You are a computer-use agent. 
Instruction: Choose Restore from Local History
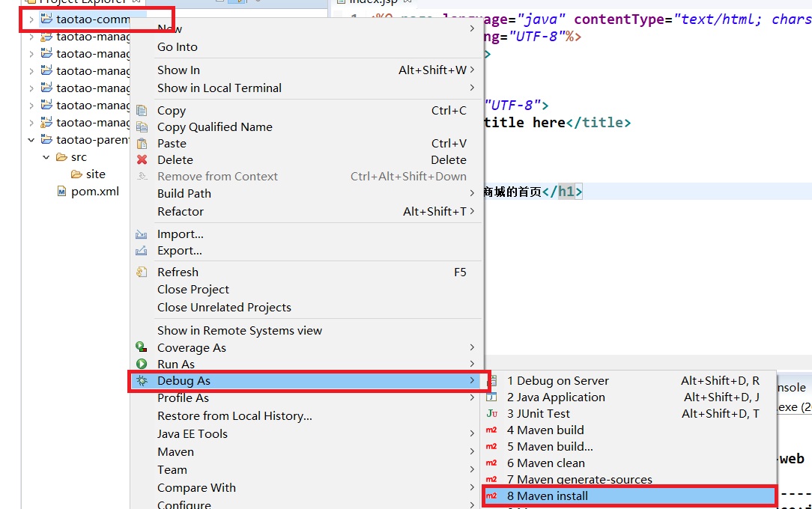click(234, 416)
